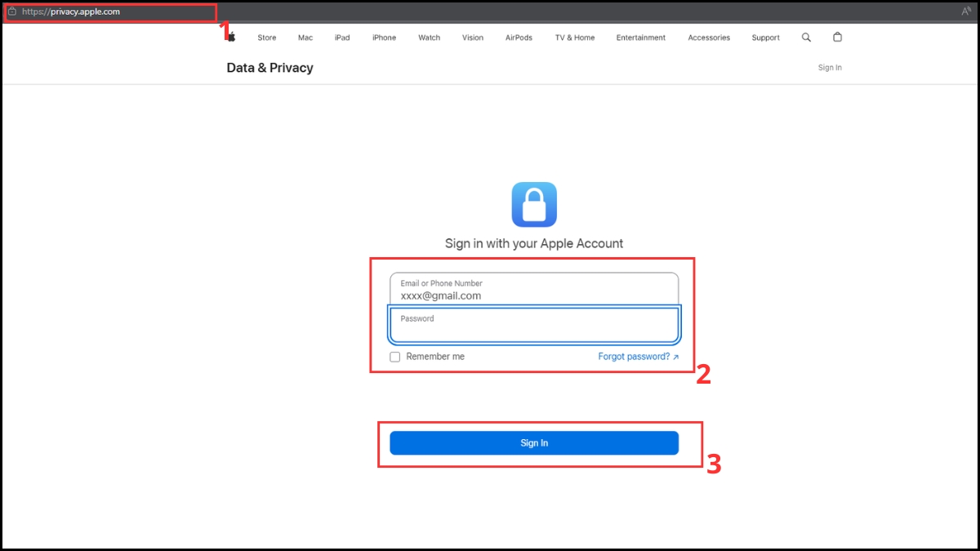Open the iPhone menu
The image size is (980, 551).
tap(384, 38)
